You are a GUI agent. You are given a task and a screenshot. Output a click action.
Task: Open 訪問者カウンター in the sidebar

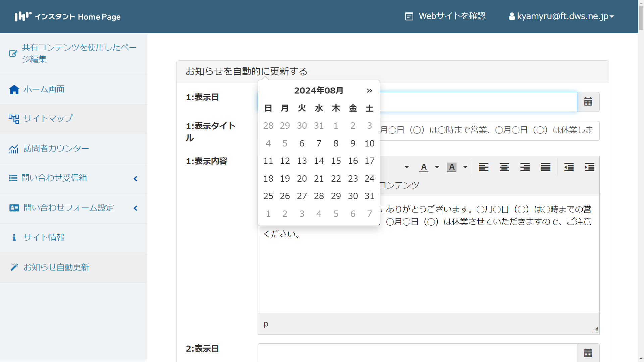pos(56,148)
